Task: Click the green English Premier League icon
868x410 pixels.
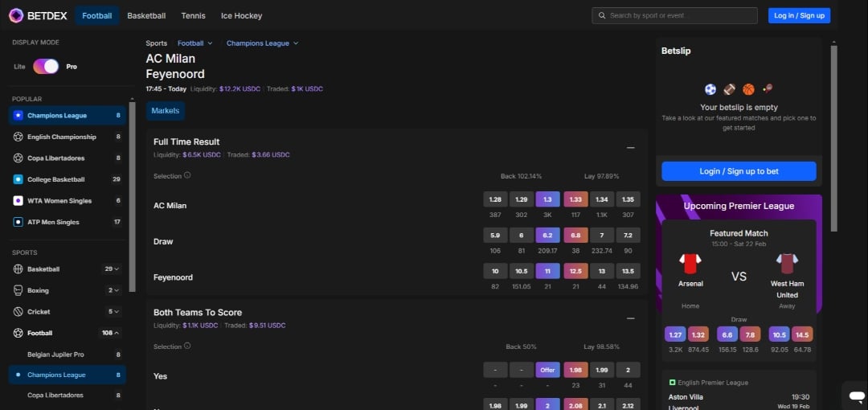Action: [672, 383]
